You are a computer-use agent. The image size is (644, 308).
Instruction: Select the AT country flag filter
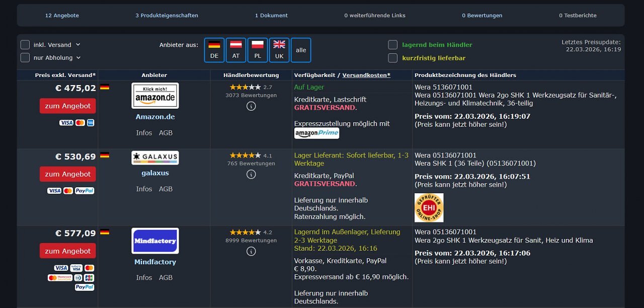[x=236, y=50]
